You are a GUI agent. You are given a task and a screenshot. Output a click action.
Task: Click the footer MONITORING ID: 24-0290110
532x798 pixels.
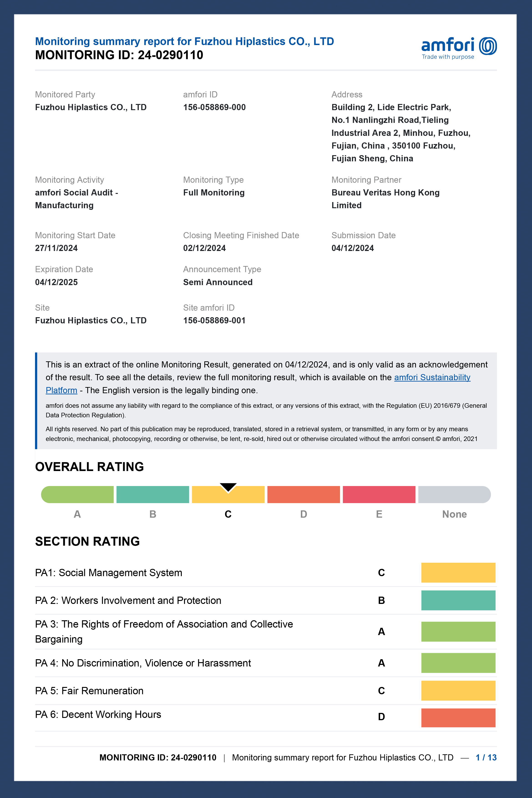pyautogui.click(x=158, y=757)
